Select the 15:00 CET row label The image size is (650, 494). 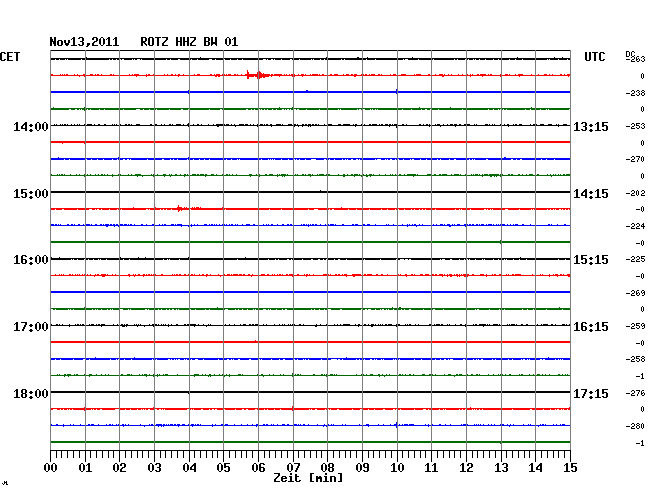coord(31,194)
